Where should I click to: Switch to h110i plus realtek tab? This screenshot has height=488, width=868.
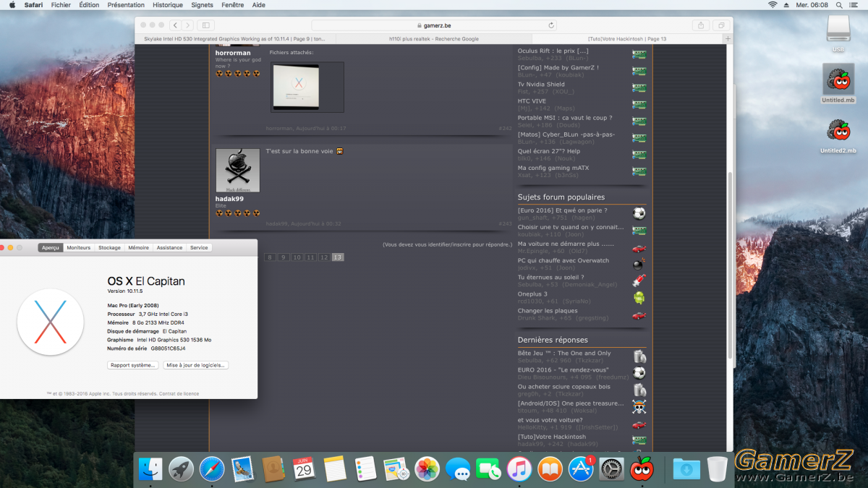[x=434, y=38]
